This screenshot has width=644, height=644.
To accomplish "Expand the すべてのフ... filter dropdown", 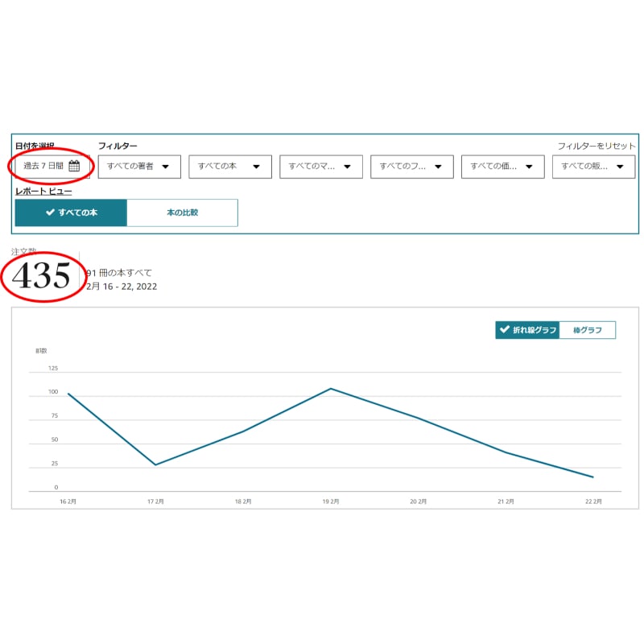I will point(412,167).
